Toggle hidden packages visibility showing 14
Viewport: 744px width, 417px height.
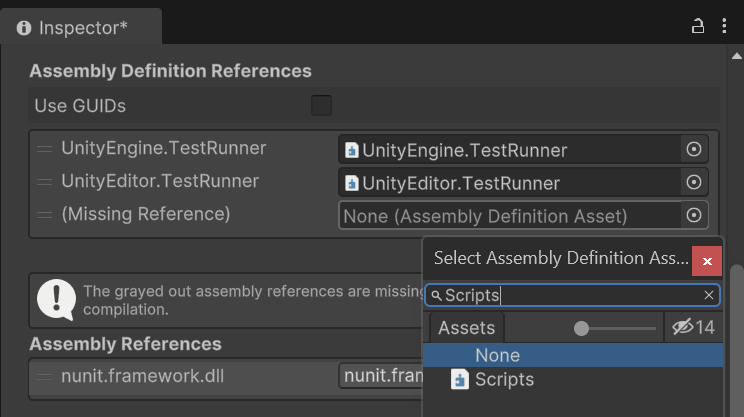[x=693, y=327]
